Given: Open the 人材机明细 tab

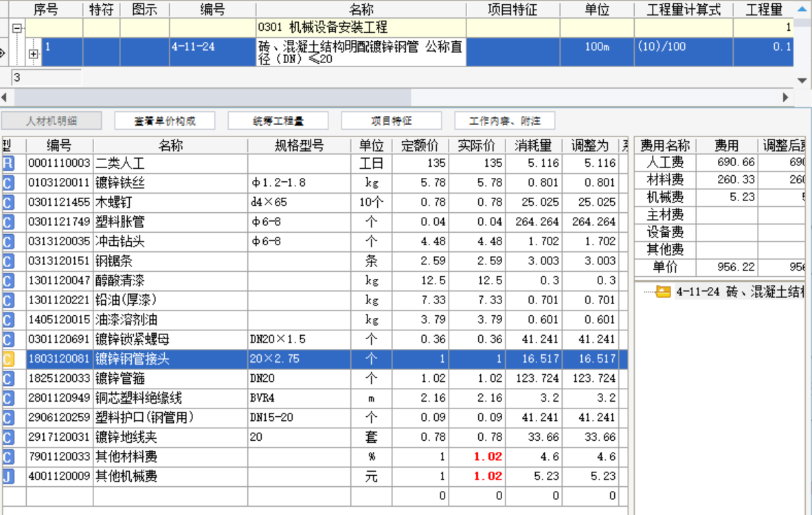Looking at the screenshot, I should click(52, 121).
